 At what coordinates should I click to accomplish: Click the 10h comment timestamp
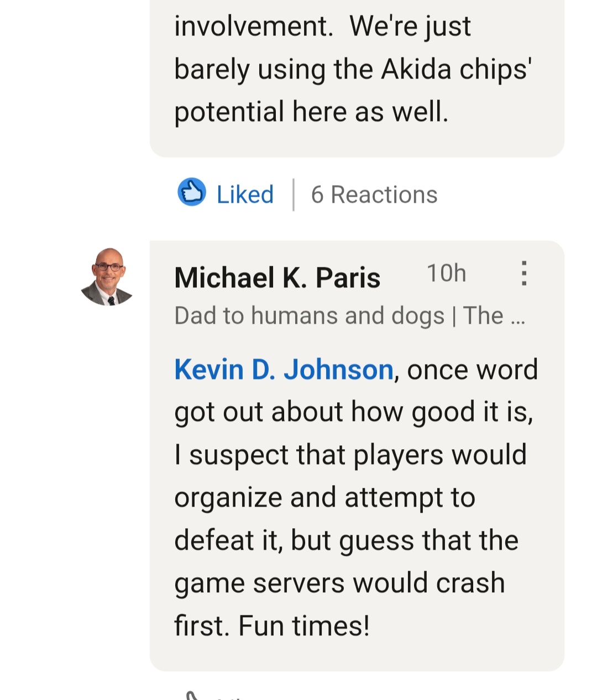tap(446, 273)
